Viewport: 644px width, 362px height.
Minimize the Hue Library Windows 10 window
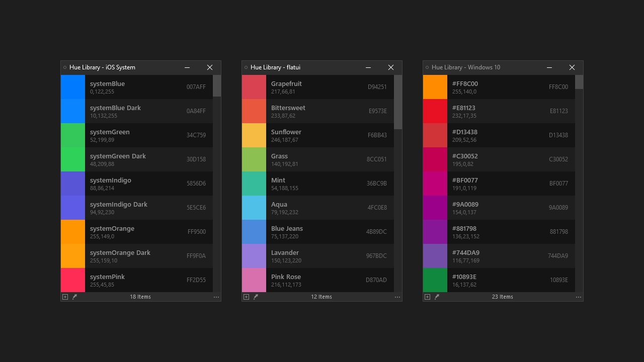coord(549,67)
